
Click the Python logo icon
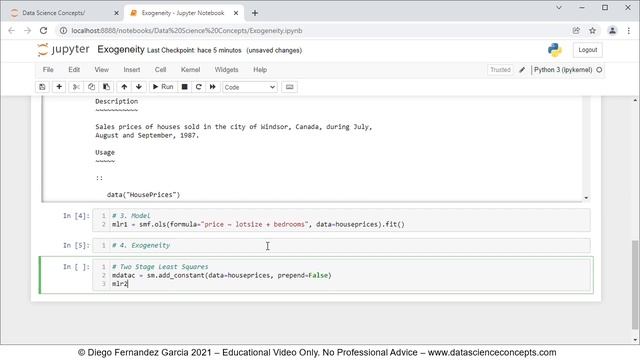(555, 50)
